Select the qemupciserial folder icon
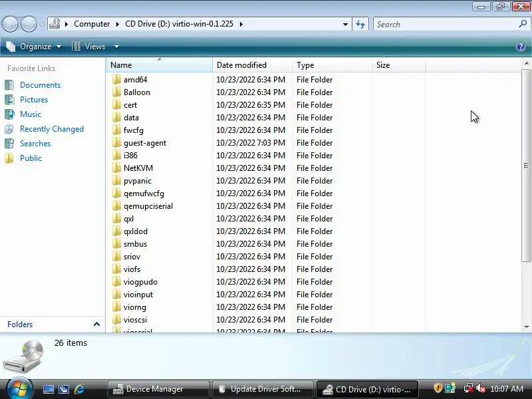 coord(116,205)
